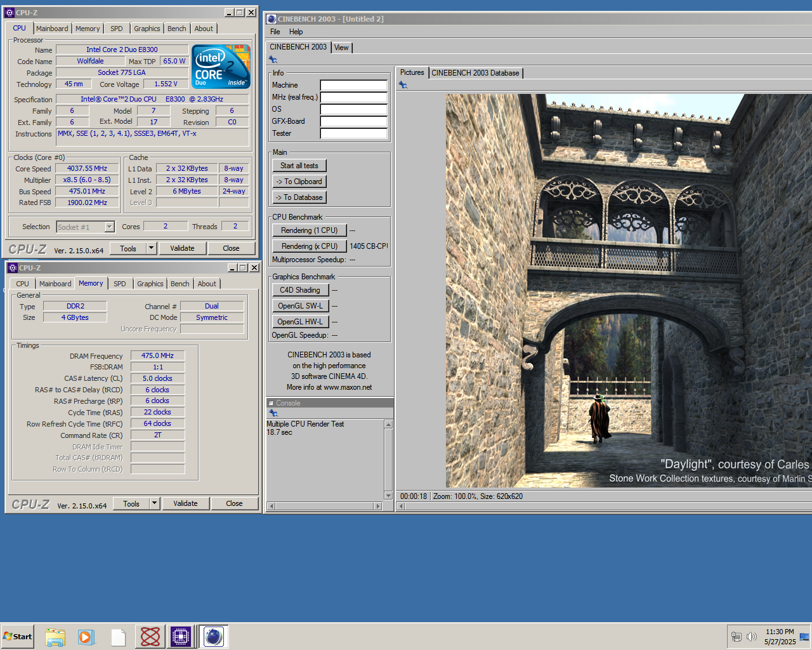The width and height of the screenshot is (812, 650).
Task: Open About tab in the lower CPU-Z window
Action: pos(207,284)
